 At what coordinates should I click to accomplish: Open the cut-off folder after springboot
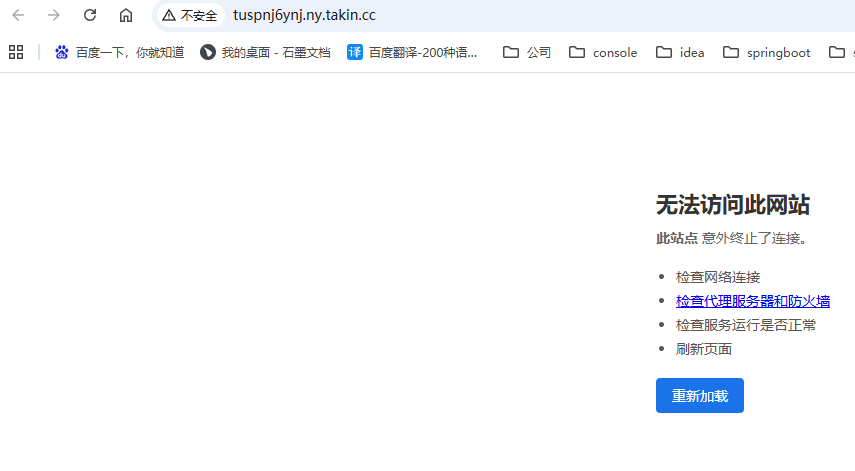pyautogui.click(x=839, y=52)
